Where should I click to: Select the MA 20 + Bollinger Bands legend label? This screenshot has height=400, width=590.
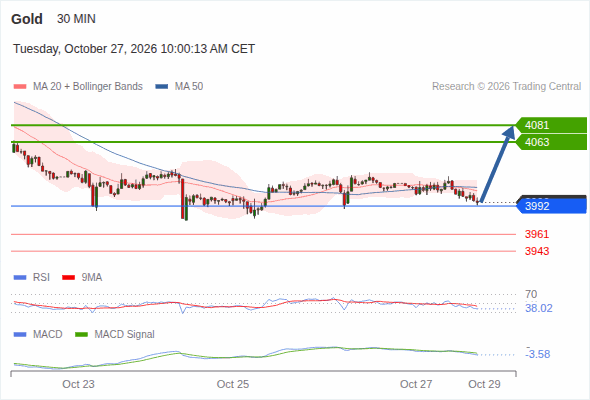click(x=88, y=87)
